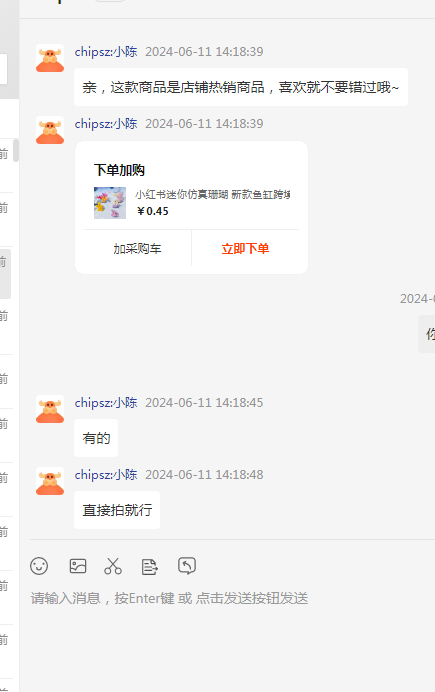Click the send image icon
Image resolution: width=435 pixels, height=692 pixels.
pyautogui.click(x=78, y=566)
